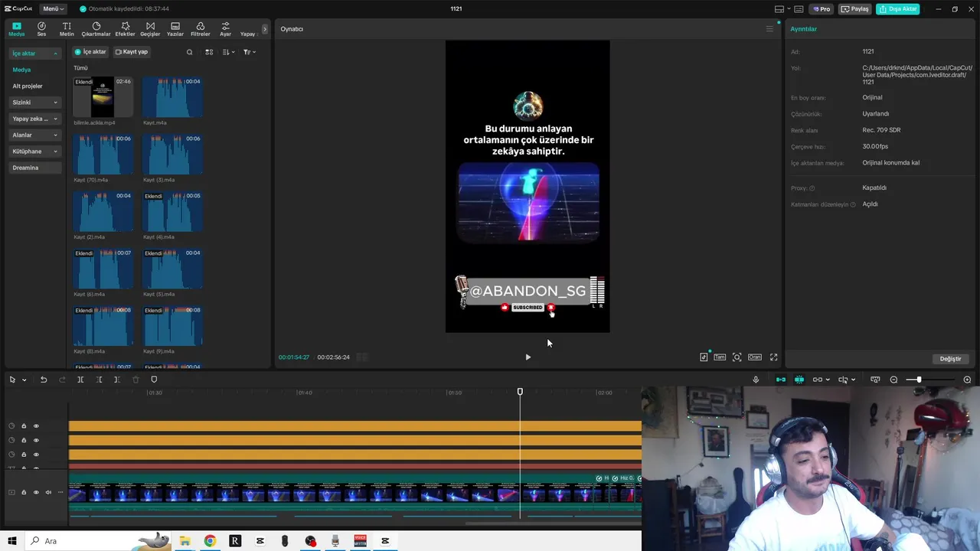980x551 pixels.
Task: Open the Filtreler filters tab
Action: [201, 29]
